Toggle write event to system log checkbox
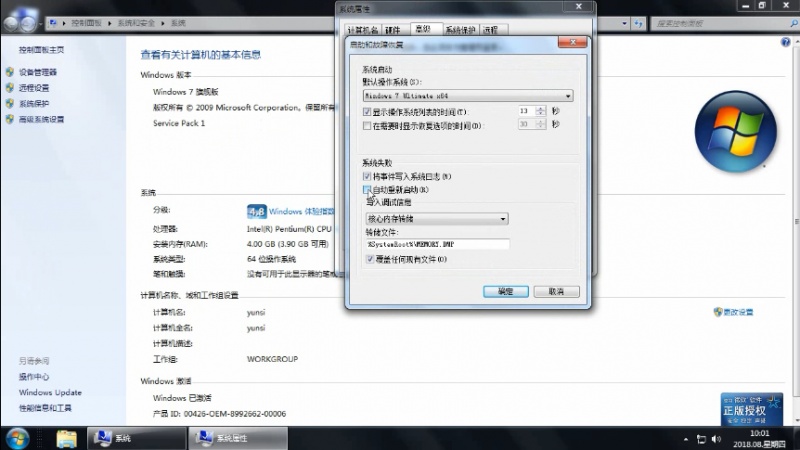 pyautogui.click(x=367, y=177)
